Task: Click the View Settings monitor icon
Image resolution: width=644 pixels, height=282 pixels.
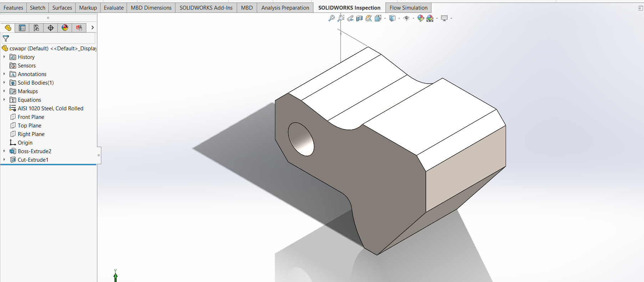Action: click(444, 18)
